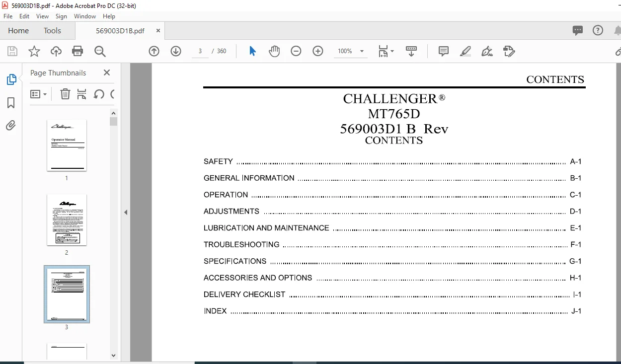
Task: Click the Save file icon
Action: tap(12, 51)
